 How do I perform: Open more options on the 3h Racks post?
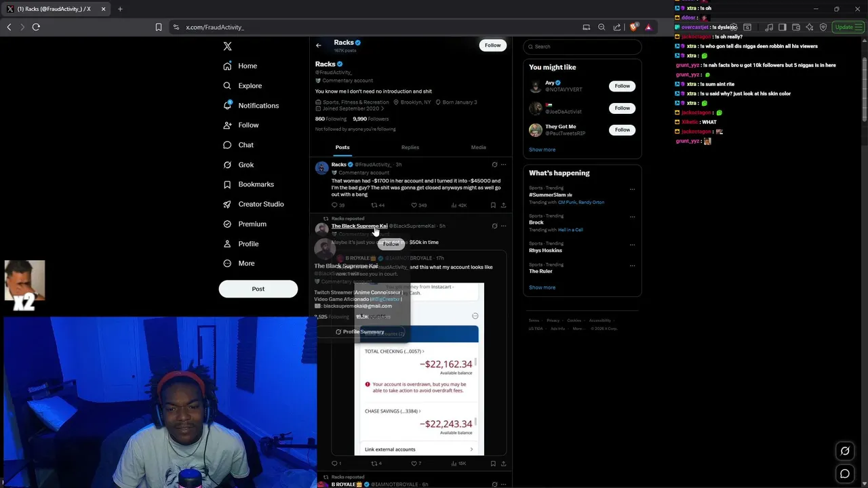pos(503,165)
